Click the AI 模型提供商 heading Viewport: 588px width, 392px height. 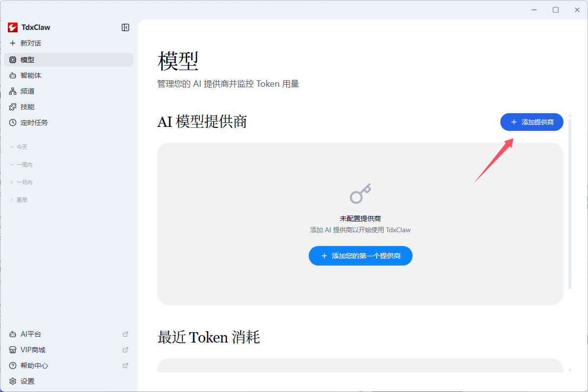tap(202, 122)
